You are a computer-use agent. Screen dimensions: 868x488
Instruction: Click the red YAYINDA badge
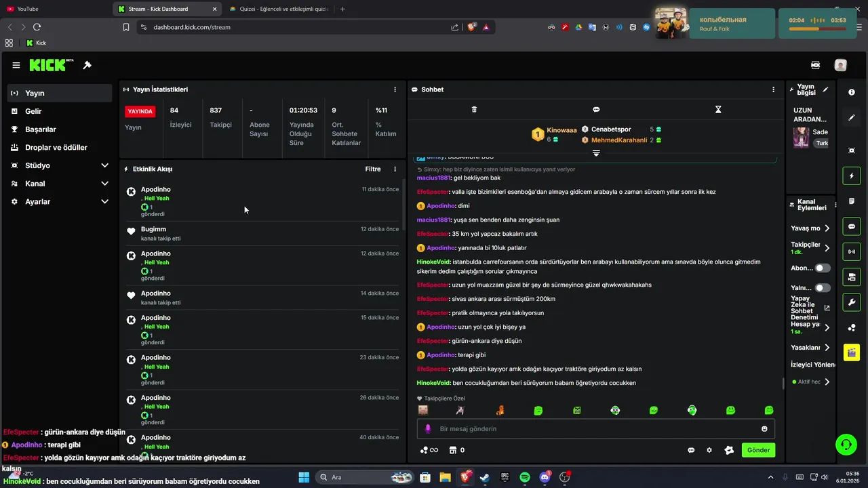pos(140,111)
